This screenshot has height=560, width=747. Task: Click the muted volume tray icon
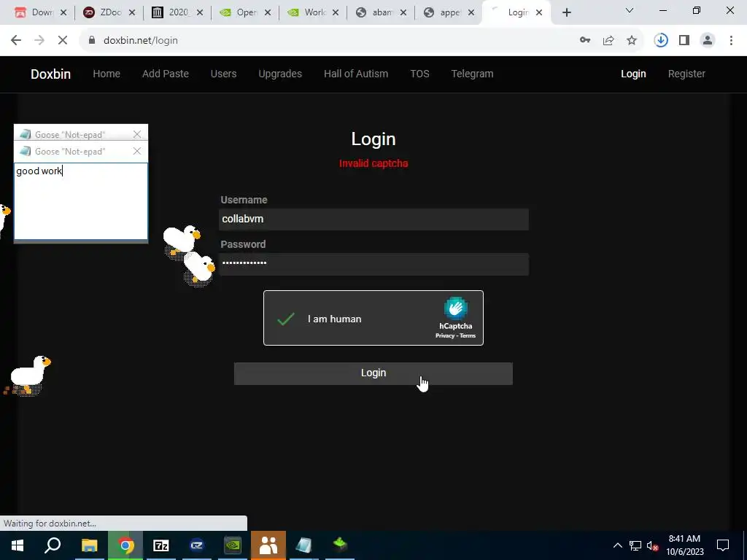click(653, 545)
